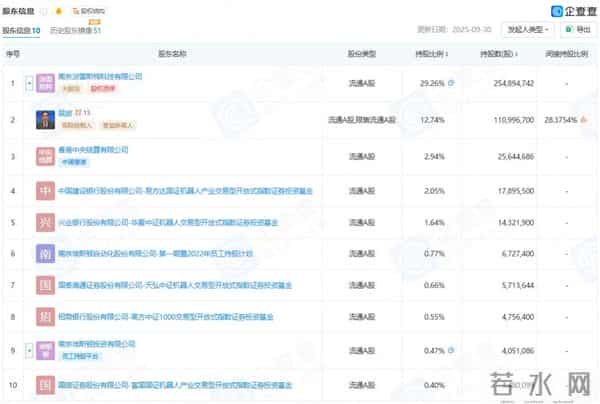The height and width of the screenshot is (404, 600).
Task: Click the 导出 export button
Action: click(x=578, y=29)
